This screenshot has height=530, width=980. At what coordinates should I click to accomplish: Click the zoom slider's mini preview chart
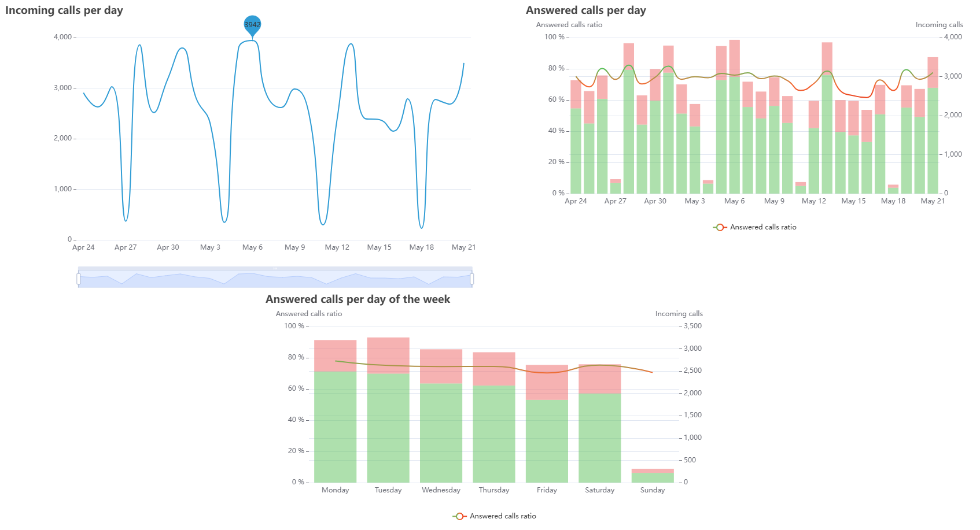[275, 280]
